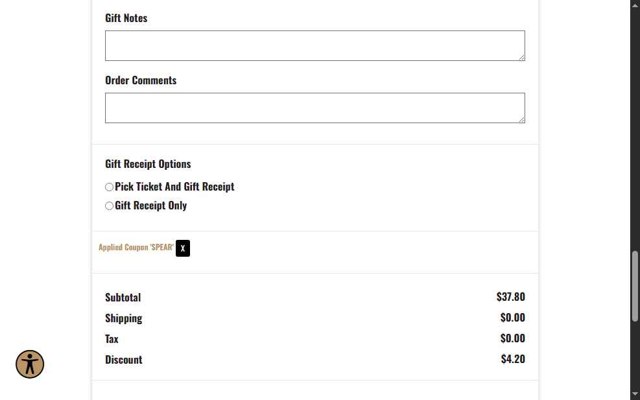Click the Subtotal label
This screenshot has width=640, height=400.
(x=123, y=297)
